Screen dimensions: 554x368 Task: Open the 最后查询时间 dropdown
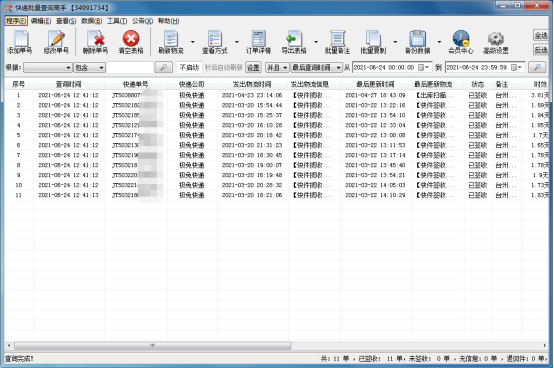click(x=317, y=67)
